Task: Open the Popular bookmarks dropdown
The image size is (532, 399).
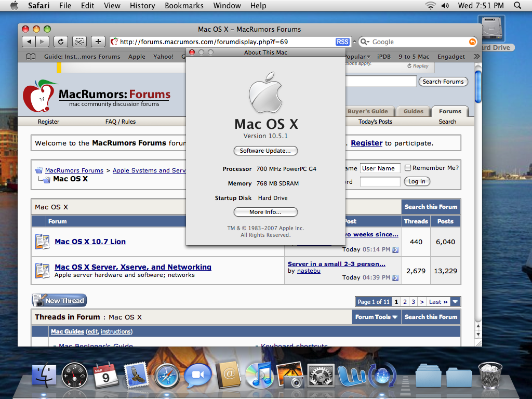Action: pyautogui.click(x=358, y=57)
